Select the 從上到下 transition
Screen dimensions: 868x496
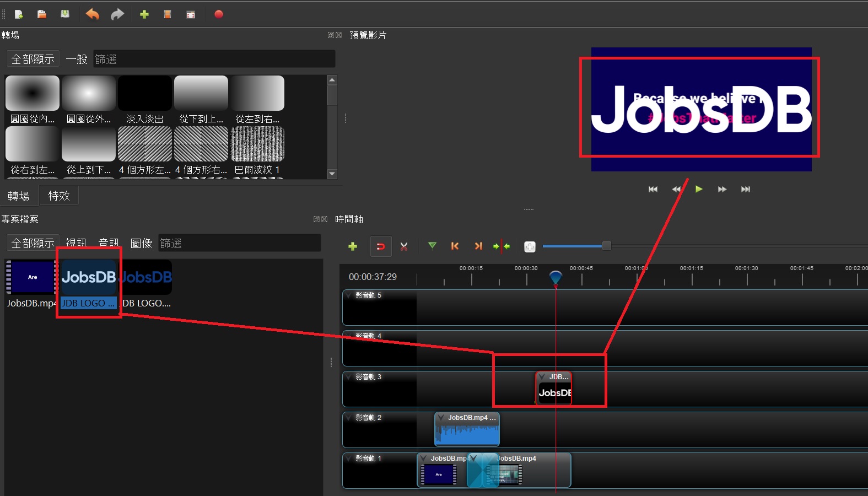tap(89, 150)
